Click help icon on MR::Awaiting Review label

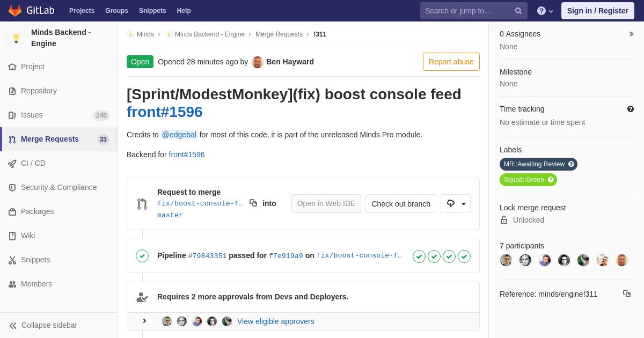point(571,164)
